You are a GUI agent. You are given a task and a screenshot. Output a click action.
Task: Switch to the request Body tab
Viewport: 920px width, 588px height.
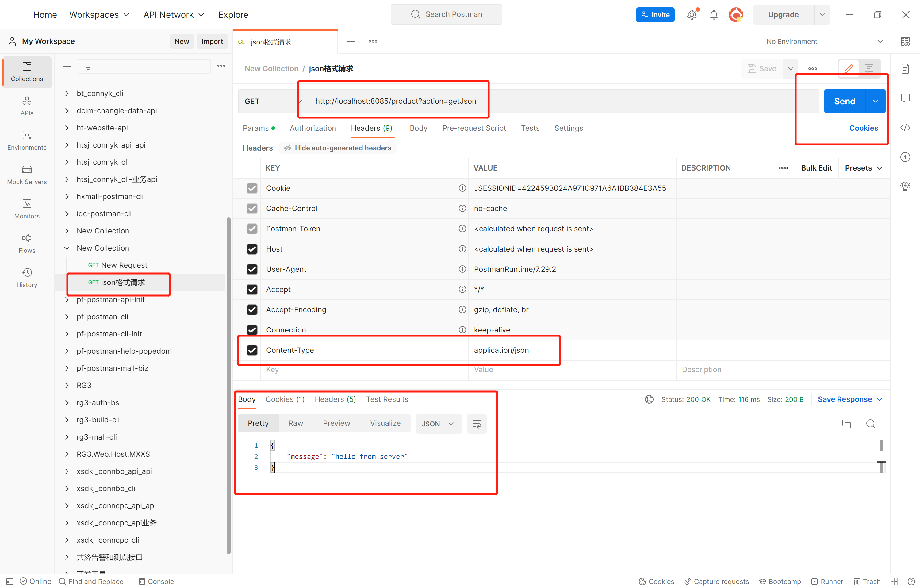418,128
